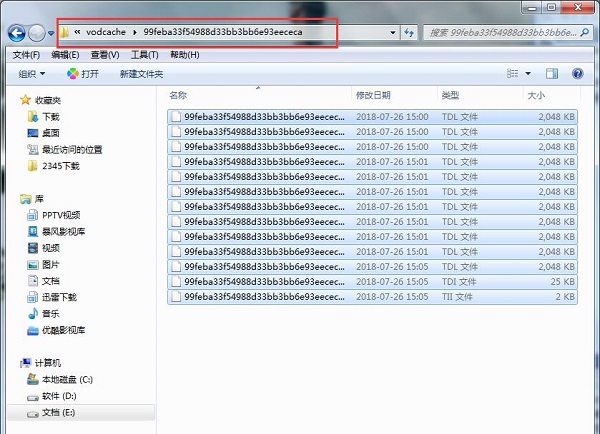
Task: Click the magnifier search icon
Action: tap(584, 33)
